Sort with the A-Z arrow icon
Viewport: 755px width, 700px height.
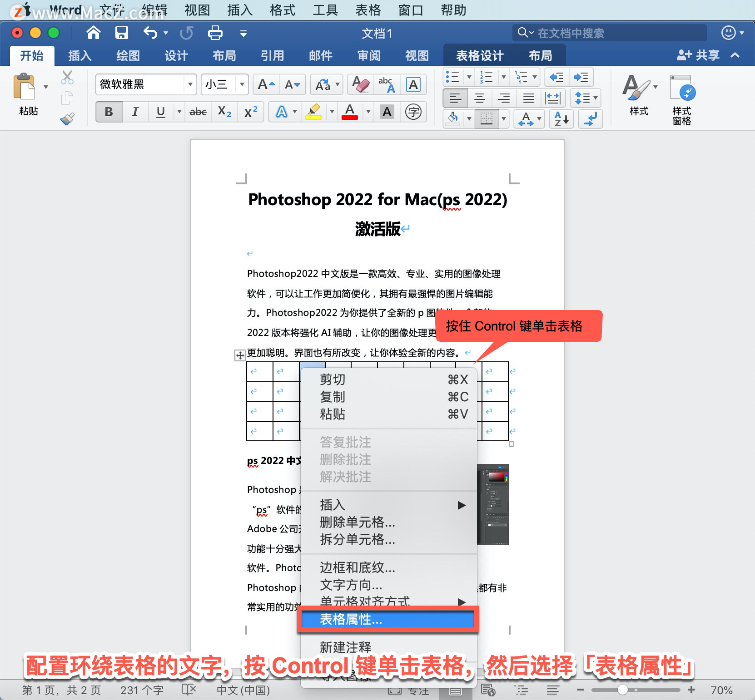(x=561, y=119)
